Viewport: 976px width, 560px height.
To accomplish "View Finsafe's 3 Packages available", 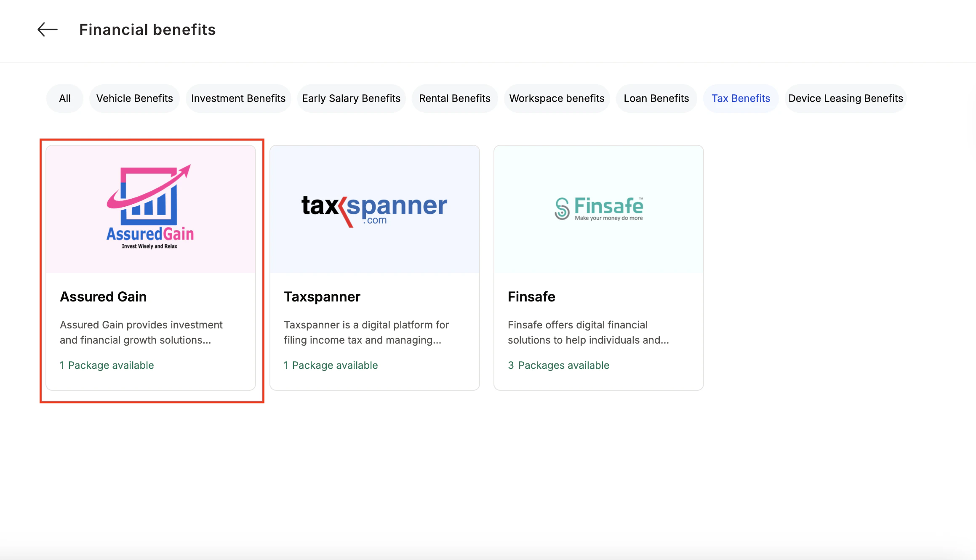I will click(559, 365).
